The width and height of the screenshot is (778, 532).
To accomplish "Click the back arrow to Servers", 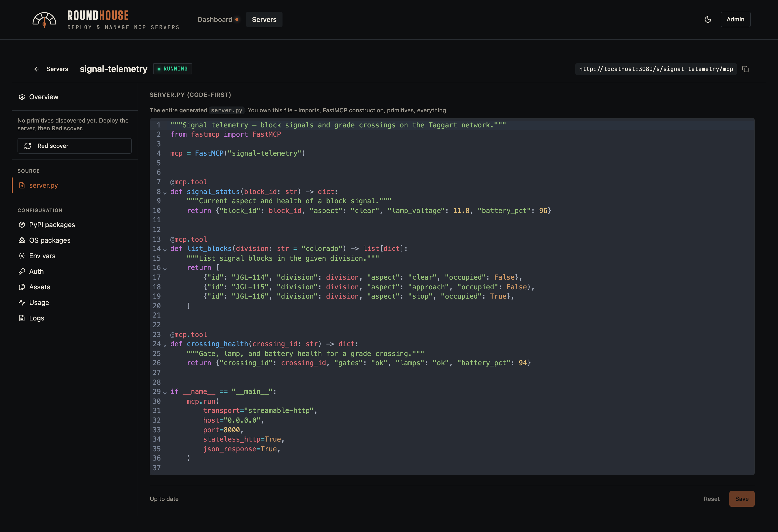I will (x=37, y=69).
